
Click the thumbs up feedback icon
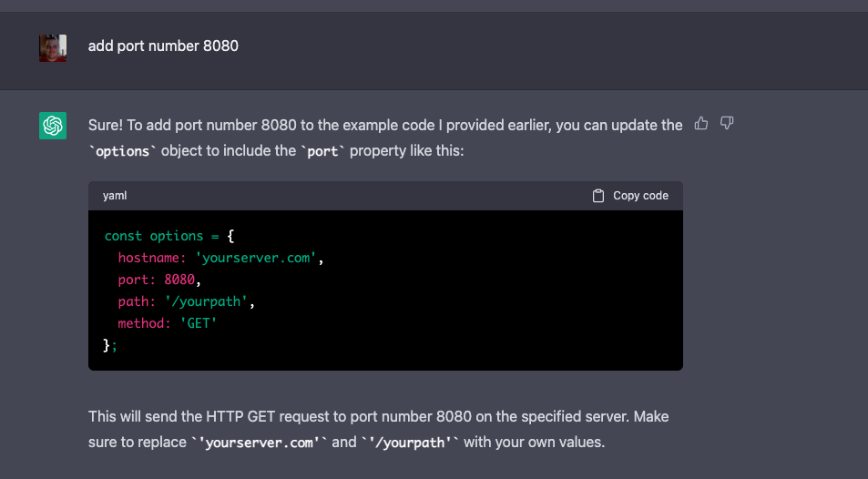[700, 124]
